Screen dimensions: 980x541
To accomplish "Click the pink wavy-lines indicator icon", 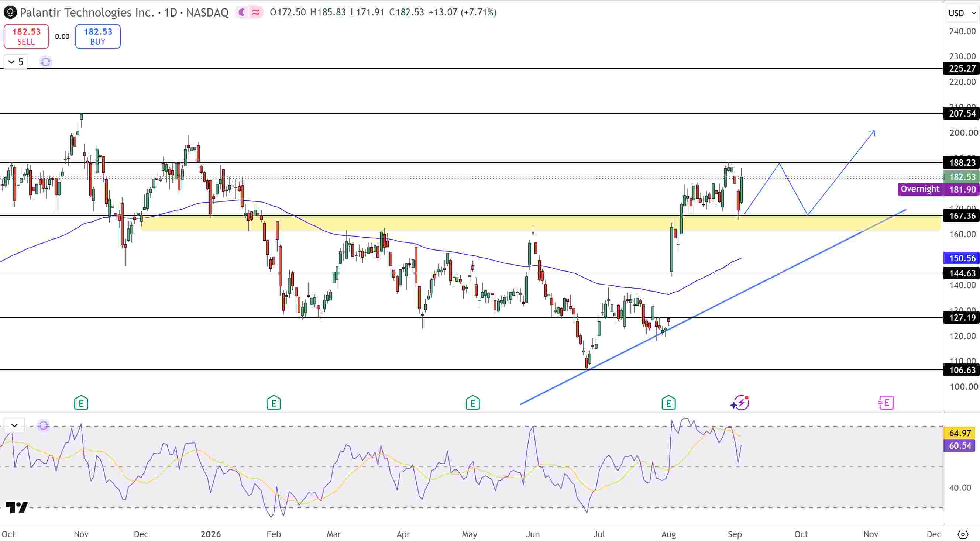I will pyautogui.click(x=256, y=13).
